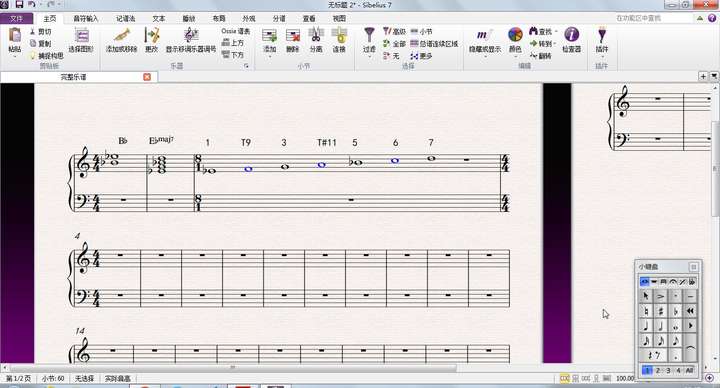Click the 剪切 cut button
Viewport: 720px width, 388px height.
coord(40,32)
